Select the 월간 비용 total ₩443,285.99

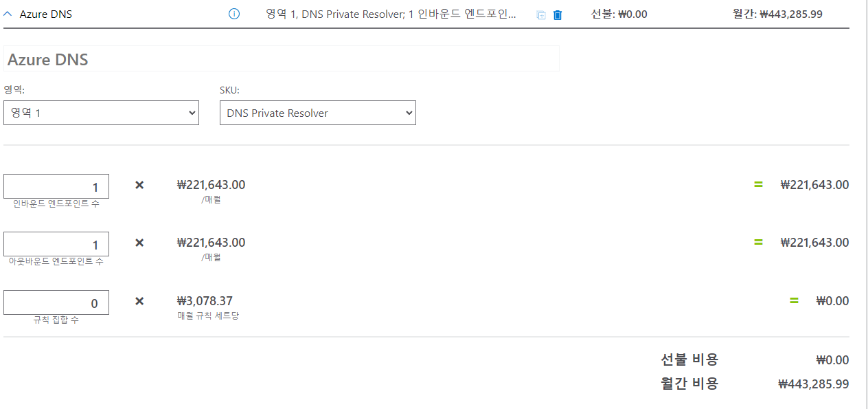click(x=813, y=384)
